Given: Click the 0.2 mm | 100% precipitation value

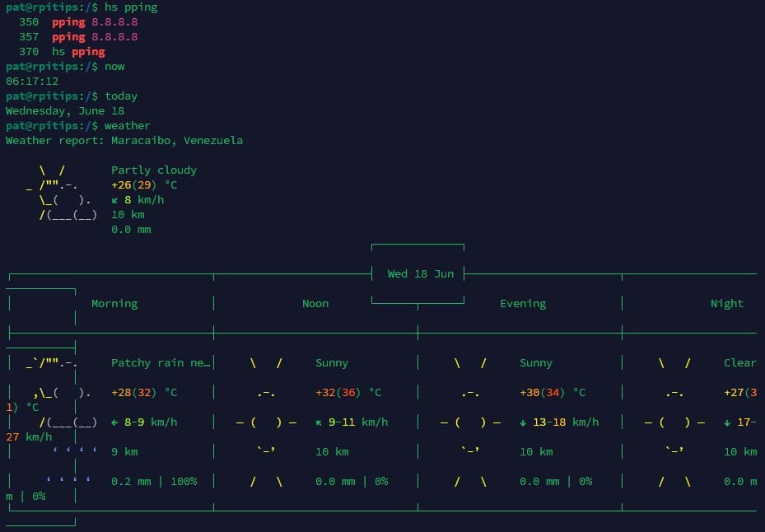Looking at the screenshot, I should pyautogui.click(x=152, y=481).
